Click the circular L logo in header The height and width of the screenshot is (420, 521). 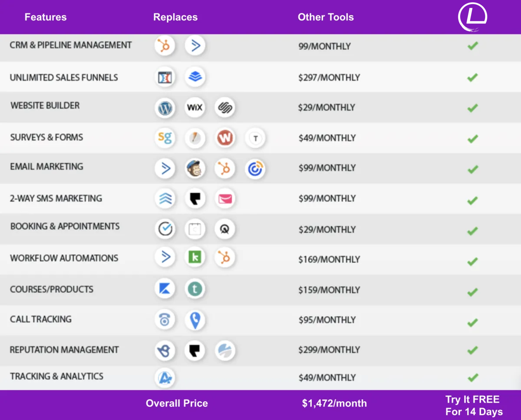tap(472, 17)
